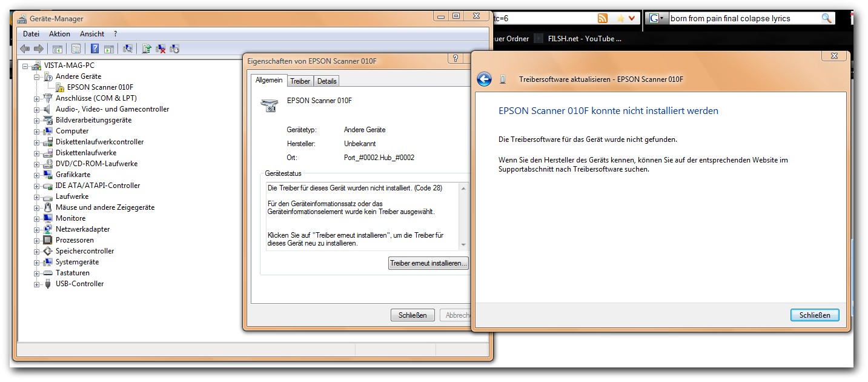Viewport: 868px width, 382px height.
Task: Click the mouse icon of Mäuse und andere Zeigegeräte
Action: click(x=48, y=207)
